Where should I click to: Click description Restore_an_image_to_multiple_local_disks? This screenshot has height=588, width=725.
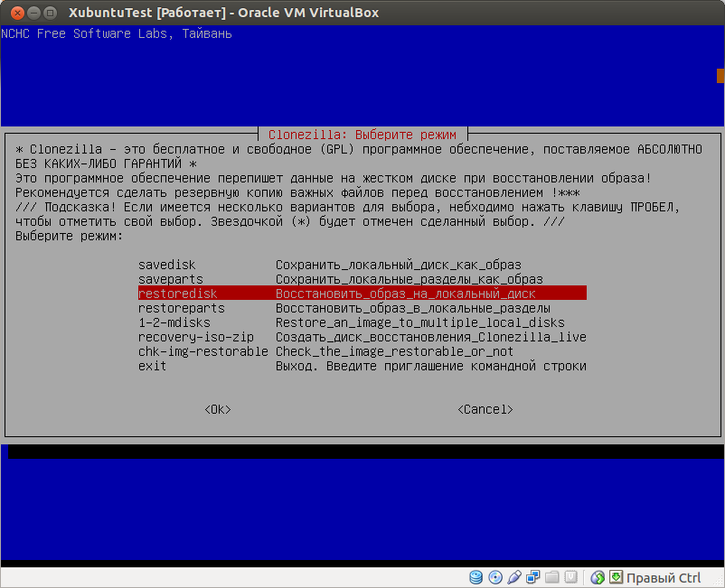tap(419, 322)
